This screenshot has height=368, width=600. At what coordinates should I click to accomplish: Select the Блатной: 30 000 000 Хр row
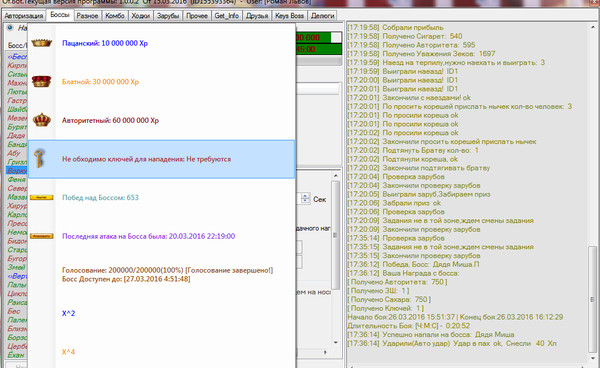[161, 82]
